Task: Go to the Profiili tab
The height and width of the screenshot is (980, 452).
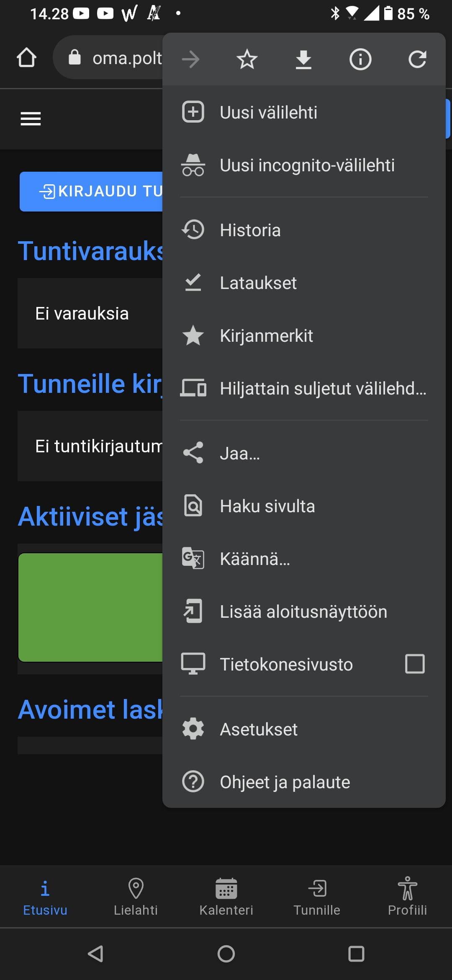Action: pyautogui.click(x=407, y=897)
